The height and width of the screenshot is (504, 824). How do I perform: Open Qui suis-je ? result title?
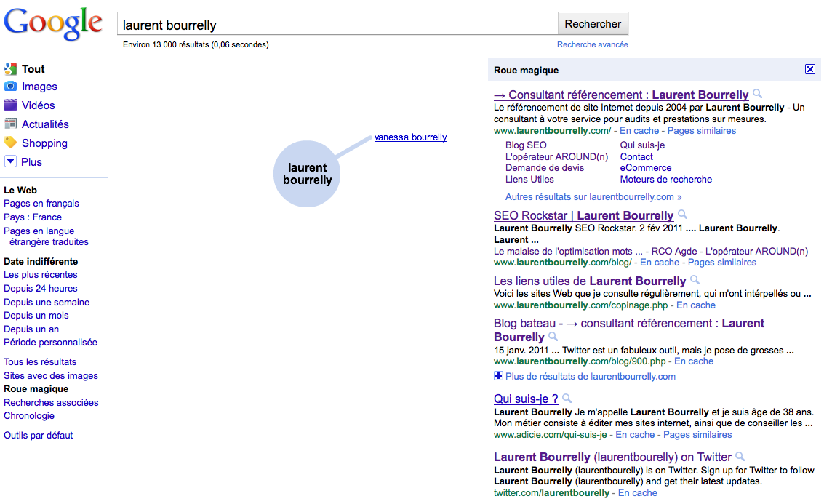pos(526,399)
